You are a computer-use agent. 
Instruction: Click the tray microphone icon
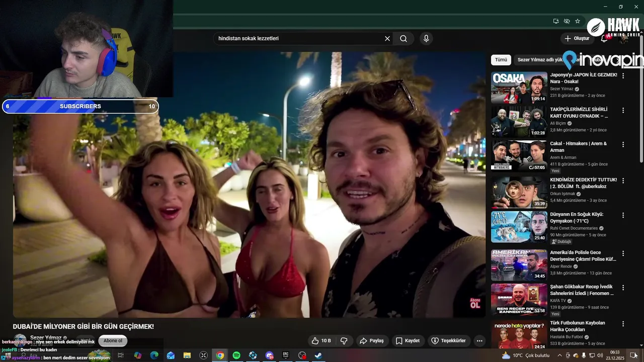584,355
